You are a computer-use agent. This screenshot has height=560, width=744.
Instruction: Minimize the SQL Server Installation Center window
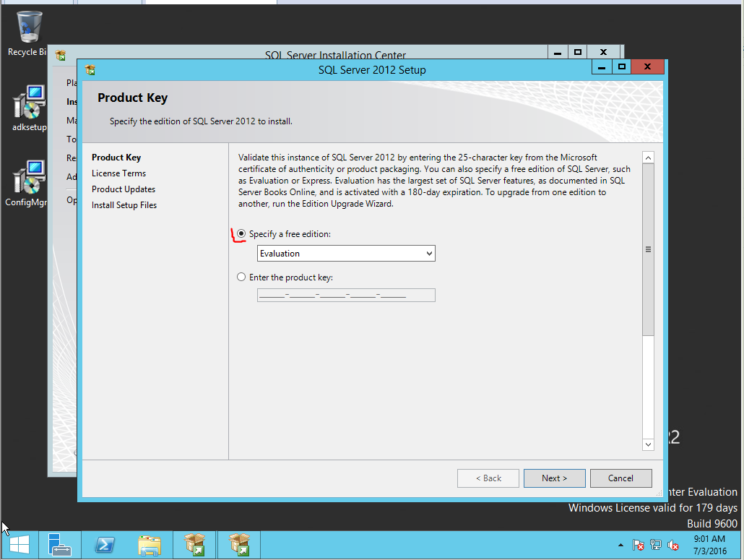point(558,52)
